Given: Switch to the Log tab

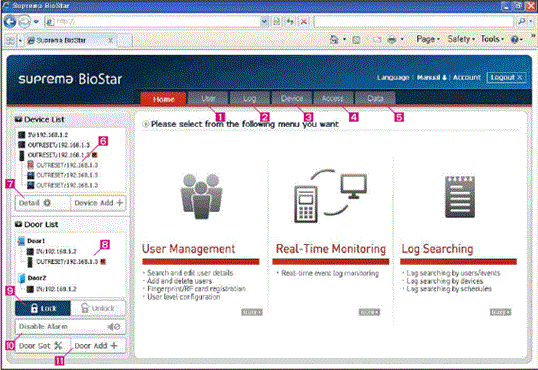Looking at the screenshot, I should [249, 98].
